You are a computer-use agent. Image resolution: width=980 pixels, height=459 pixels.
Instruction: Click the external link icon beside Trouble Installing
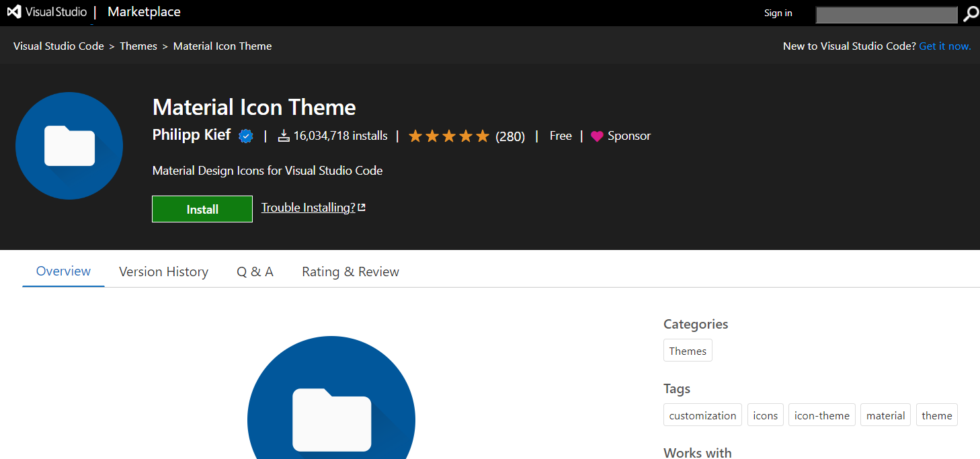362,208
